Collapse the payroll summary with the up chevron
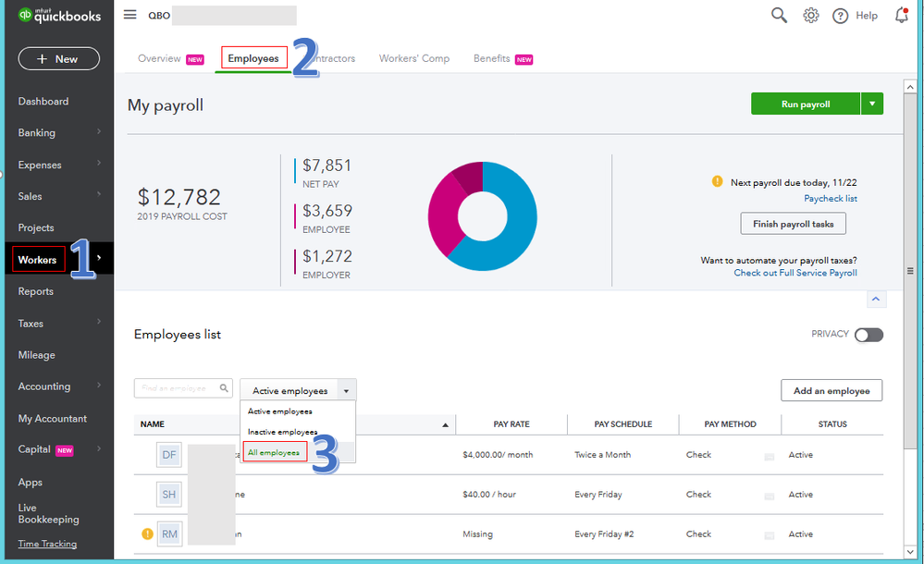Screen dimensions: 924x564 [x=876, y=300]
